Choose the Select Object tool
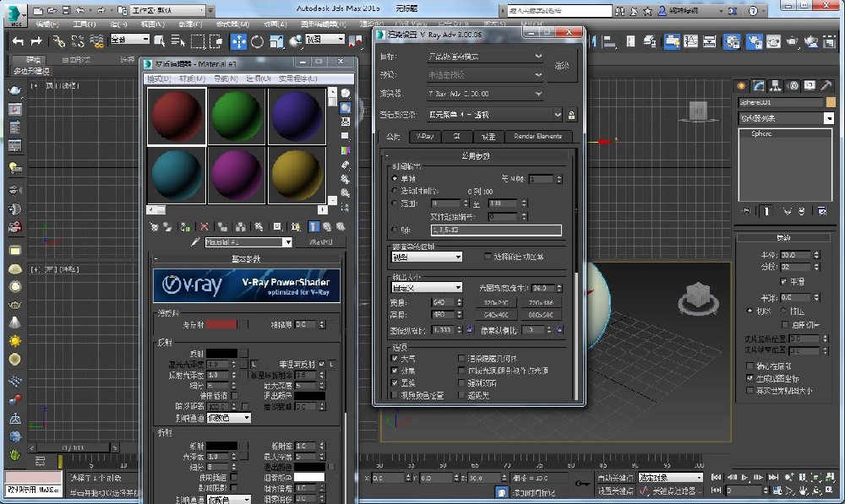Image resolution: width=845 pixels, height=504 pixels. [160, 41]
